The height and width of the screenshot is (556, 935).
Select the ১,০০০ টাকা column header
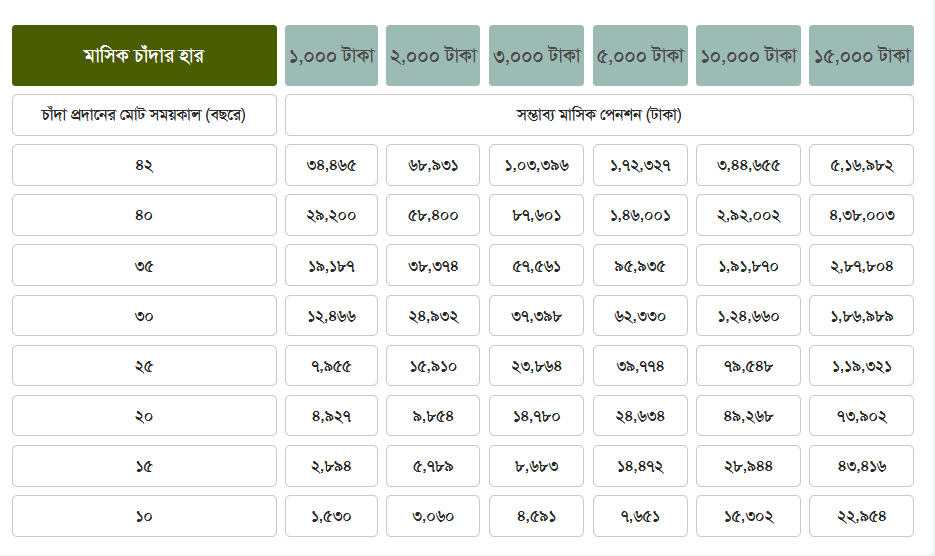[x=331, y=56]
